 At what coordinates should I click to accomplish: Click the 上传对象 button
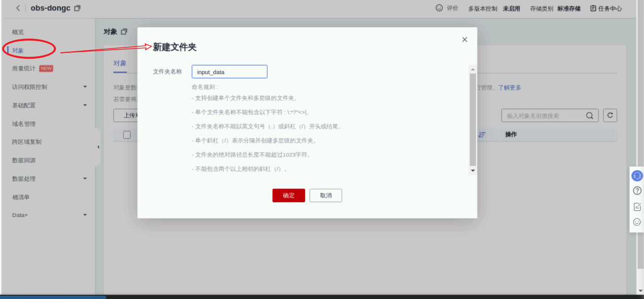click(x=126, y=115)
